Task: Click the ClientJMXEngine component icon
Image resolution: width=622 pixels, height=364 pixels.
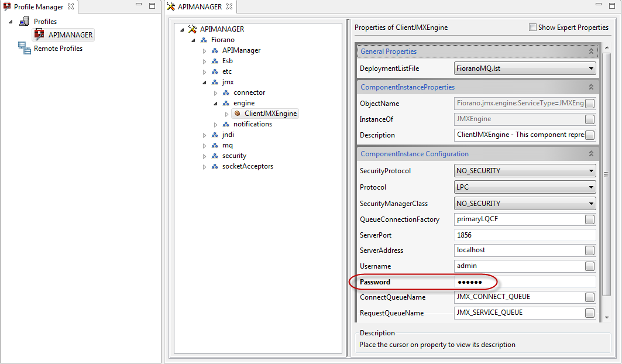Action: [237, 114]
